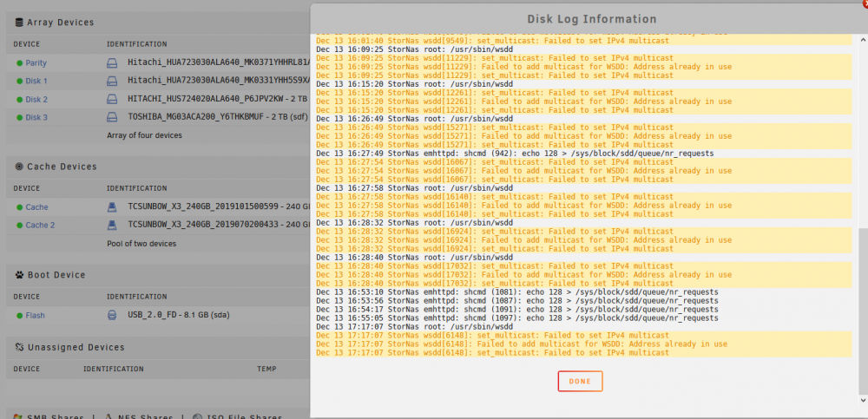
Task: Select the Array Devices heading
Action: [61, 23]
